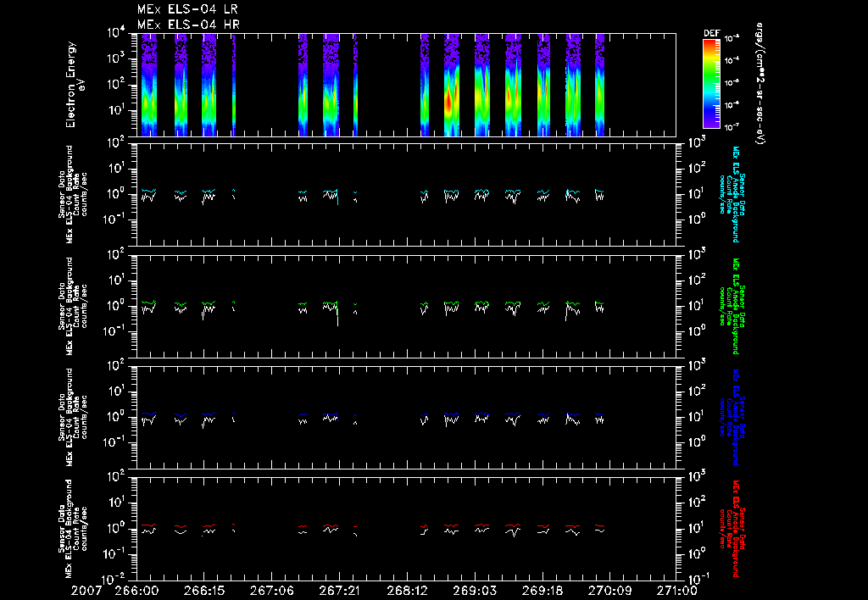Click the 'MEx ELS-04 HR' title line
Viewport: 868px width, 600px height.
(188, 25)
